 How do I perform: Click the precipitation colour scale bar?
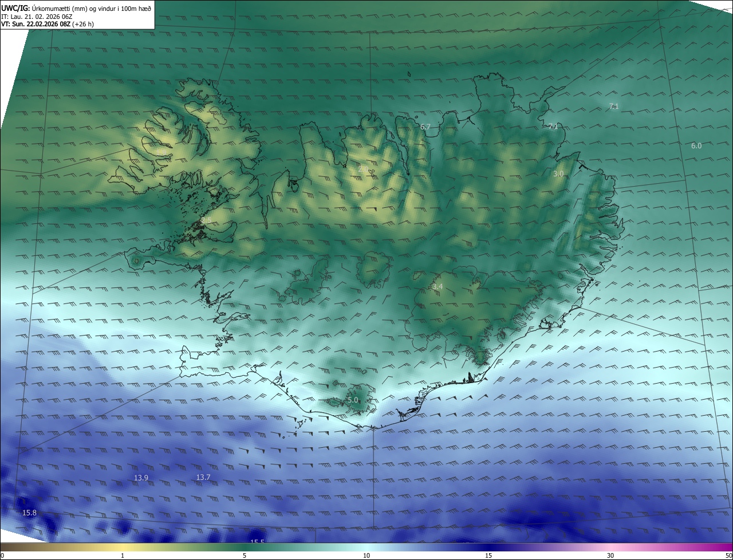(366, 547)
